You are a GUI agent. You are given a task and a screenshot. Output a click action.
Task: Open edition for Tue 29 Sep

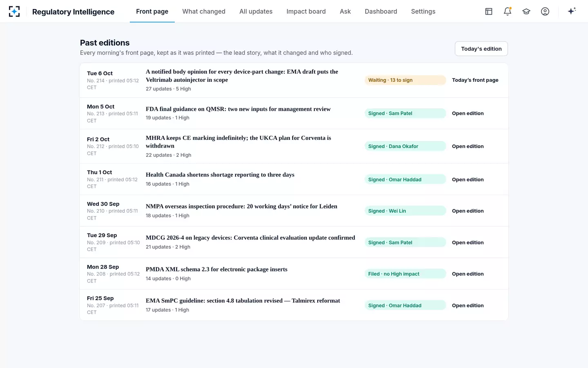(x=468, y=242)
